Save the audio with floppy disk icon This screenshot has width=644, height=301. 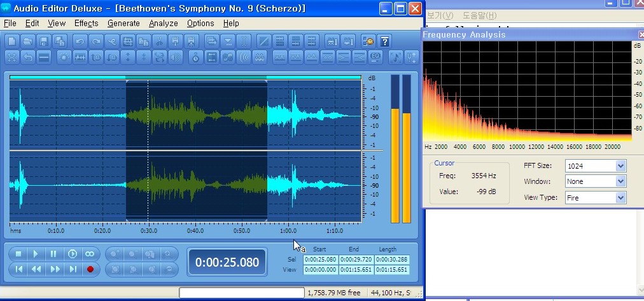click(x=43, y=41)
